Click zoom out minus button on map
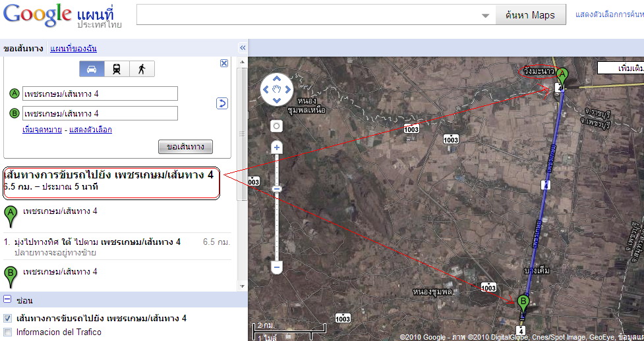 click(x=277, y=267)
